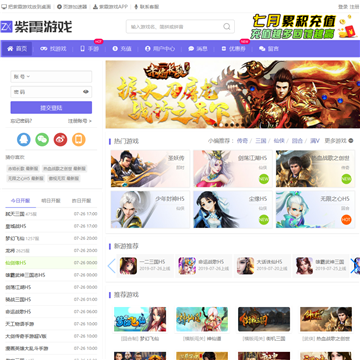Open 少年封神H5 hot game card
360x360 pixels.
(150, 209)
